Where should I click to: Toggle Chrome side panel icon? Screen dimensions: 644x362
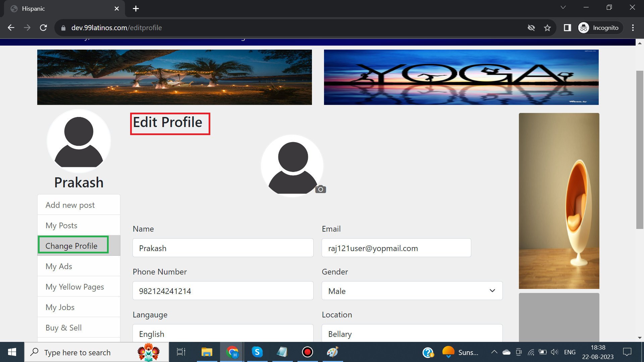(567, 28)
